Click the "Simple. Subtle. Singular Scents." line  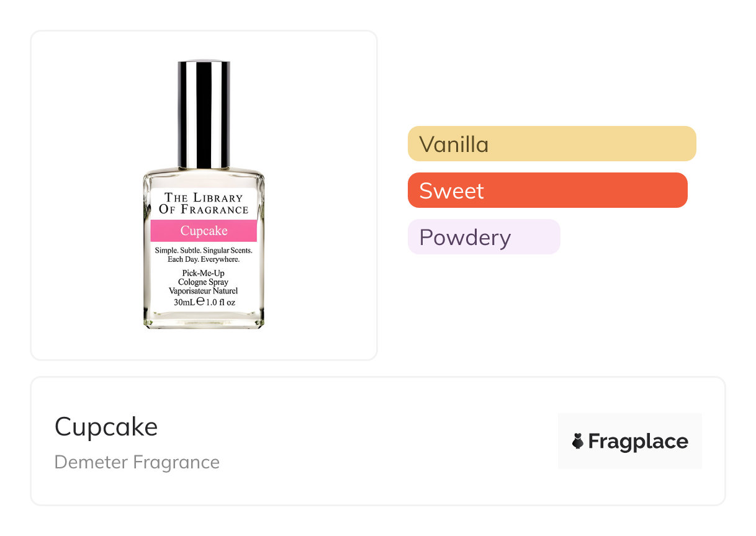(208, 250)
